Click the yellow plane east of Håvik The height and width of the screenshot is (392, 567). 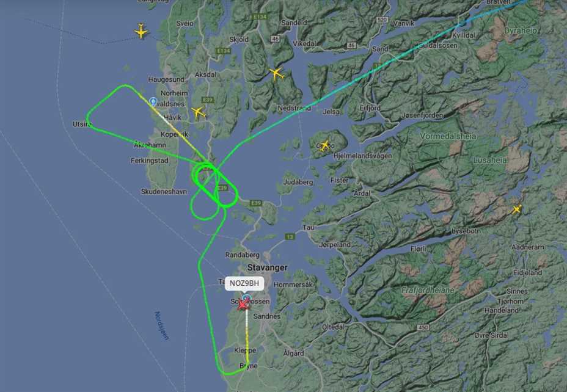pos(198,112)
